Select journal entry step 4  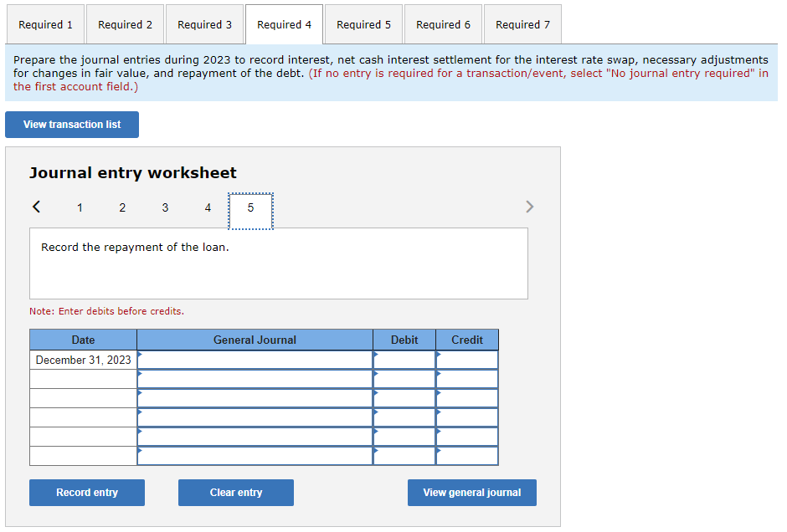(x=208, y=207)
